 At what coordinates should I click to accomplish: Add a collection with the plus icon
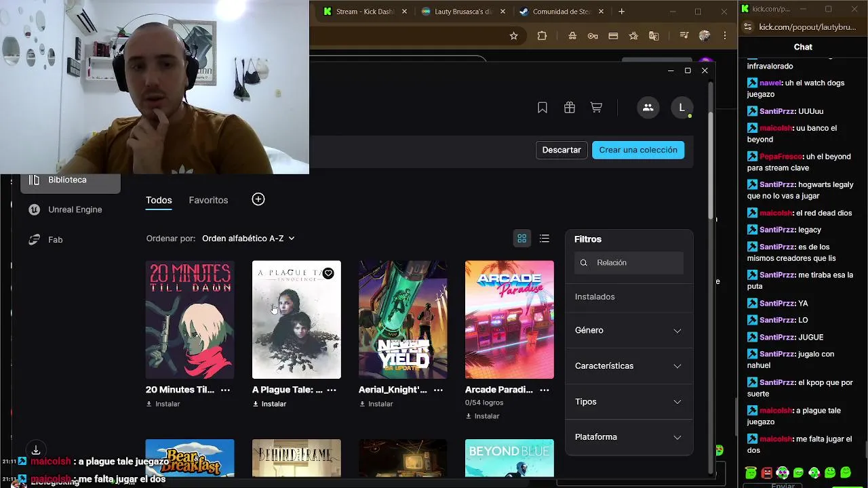(x=258, y=199)
